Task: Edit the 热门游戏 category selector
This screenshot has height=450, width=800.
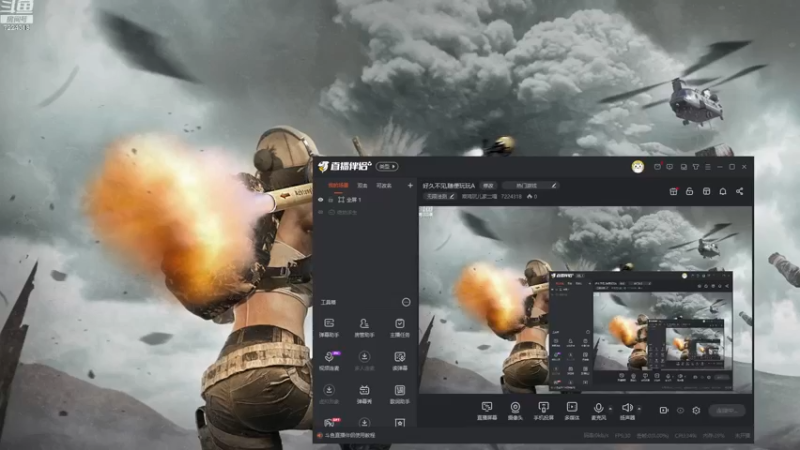Action: (x=530, y=186)
